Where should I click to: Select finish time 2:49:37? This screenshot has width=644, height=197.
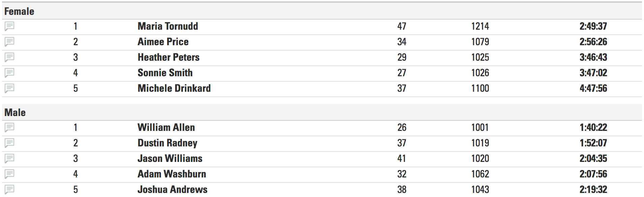(593, 26)
